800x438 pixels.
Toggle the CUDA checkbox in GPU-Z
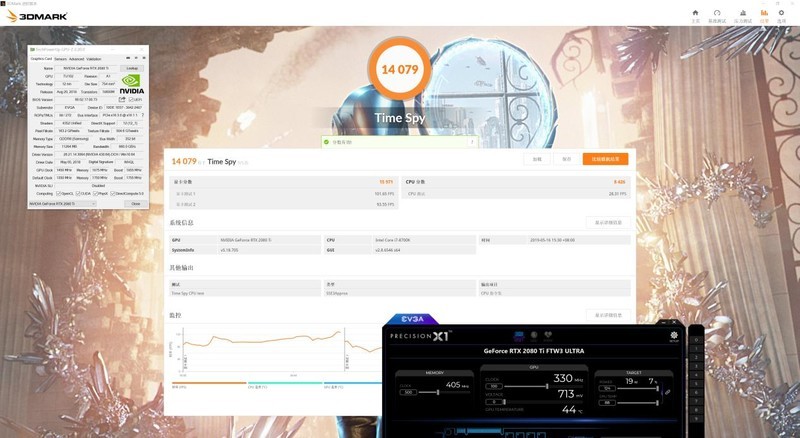[x=78, y=193]
